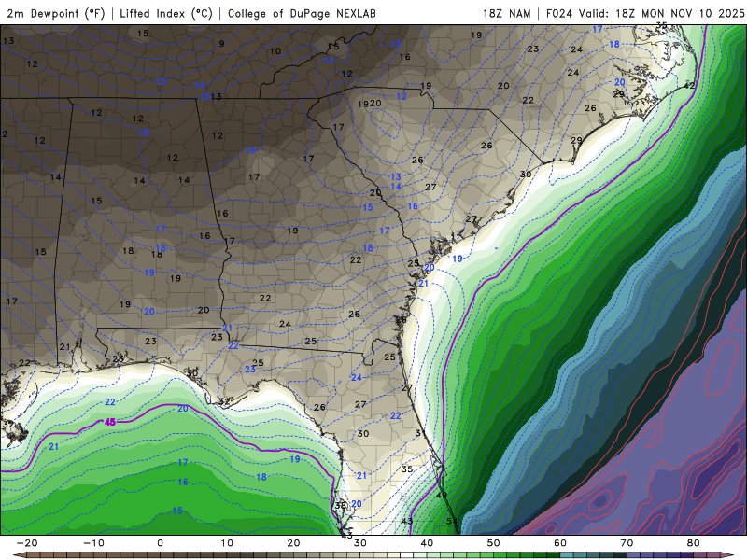Click the "9" dewpoint value near the top

(x=221, y=44)
